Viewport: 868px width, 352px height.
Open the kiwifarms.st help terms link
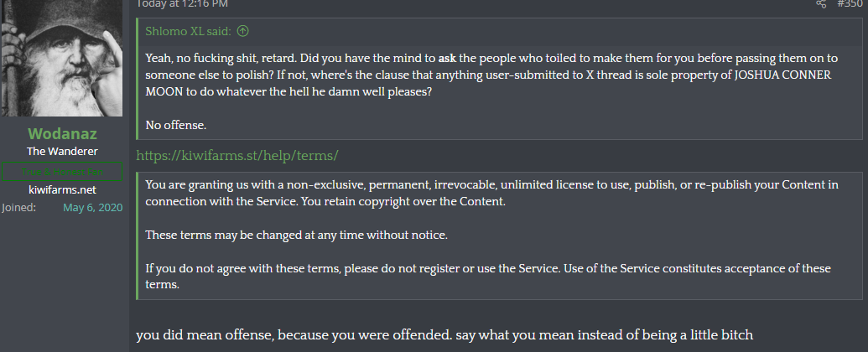[x=237, y=156]
